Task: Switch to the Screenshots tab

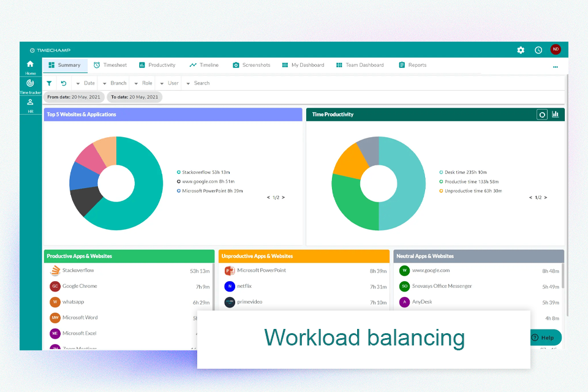Action: (252, 64)
